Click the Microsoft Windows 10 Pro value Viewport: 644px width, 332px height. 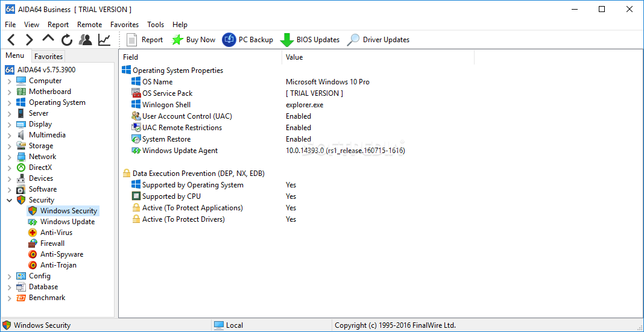328,82
